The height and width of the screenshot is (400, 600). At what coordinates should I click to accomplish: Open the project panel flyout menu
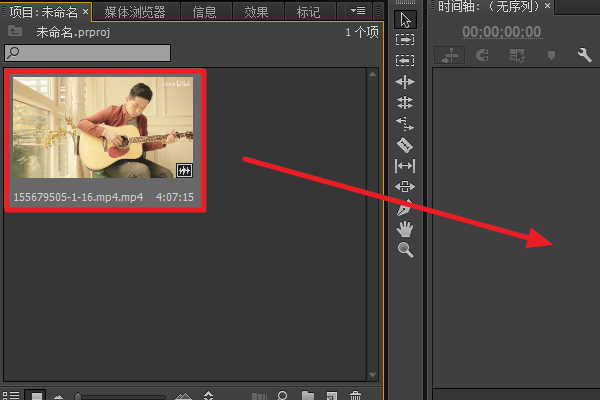tap(358, 11)
